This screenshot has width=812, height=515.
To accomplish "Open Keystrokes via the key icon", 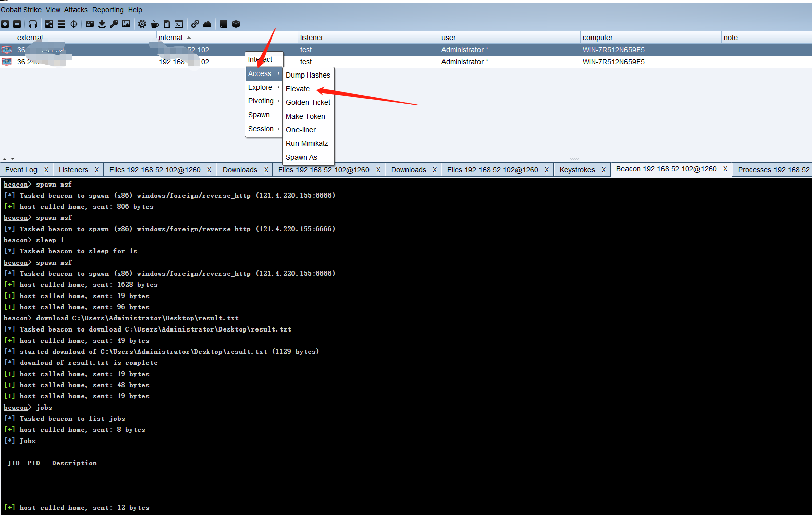I will [x=114, y=24].
